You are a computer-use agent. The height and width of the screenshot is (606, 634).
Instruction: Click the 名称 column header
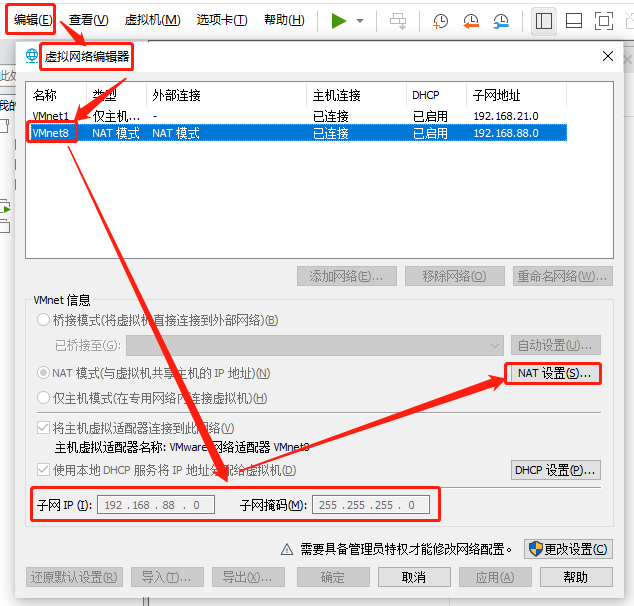[x=56, y=95]
